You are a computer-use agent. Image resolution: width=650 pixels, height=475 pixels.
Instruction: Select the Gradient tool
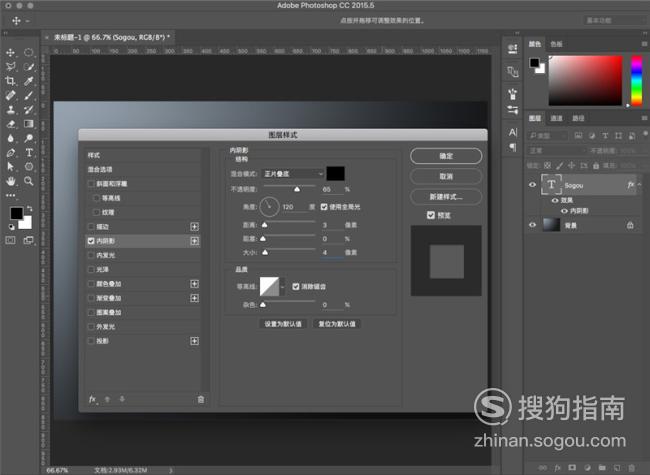click(x=29, y=124)
